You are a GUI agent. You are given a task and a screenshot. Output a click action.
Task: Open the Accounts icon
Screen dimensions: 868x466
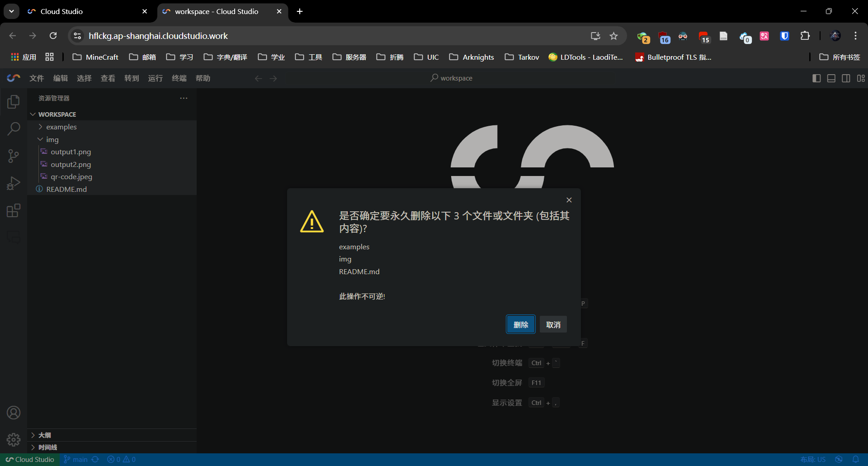click(x=14, y=413)
